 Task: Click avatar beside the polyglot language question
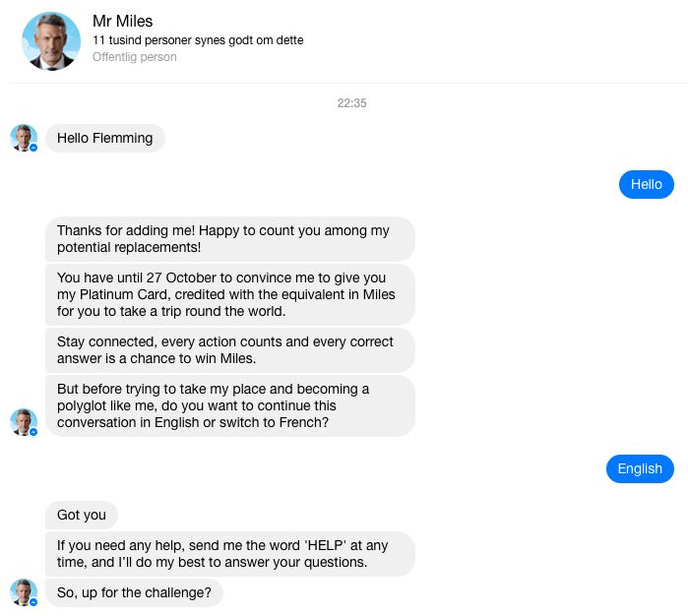point(24,422)
